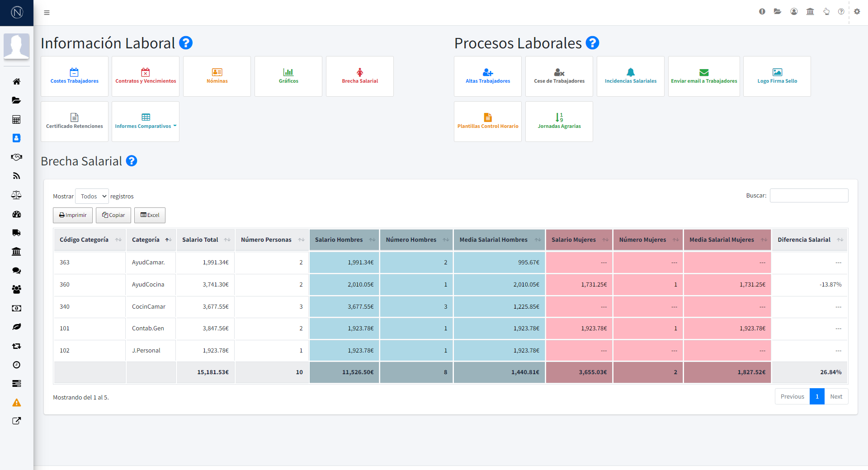Click the warning triangle sidebar icon

17,402
